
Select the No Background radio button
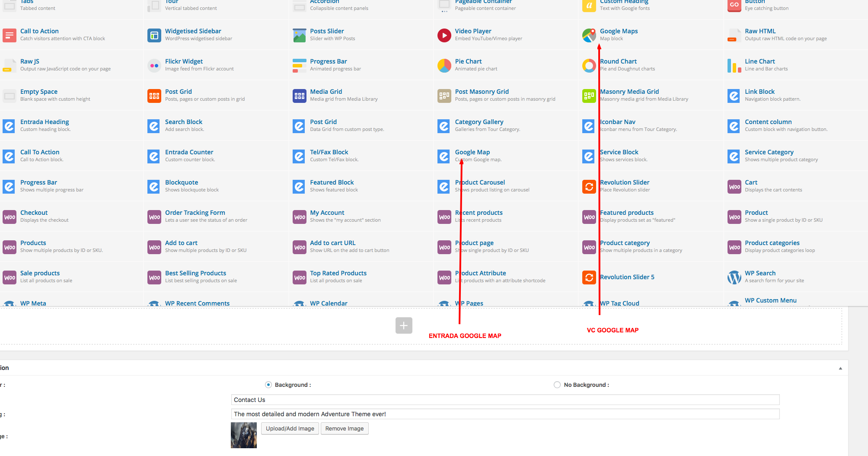pos(557,385)
